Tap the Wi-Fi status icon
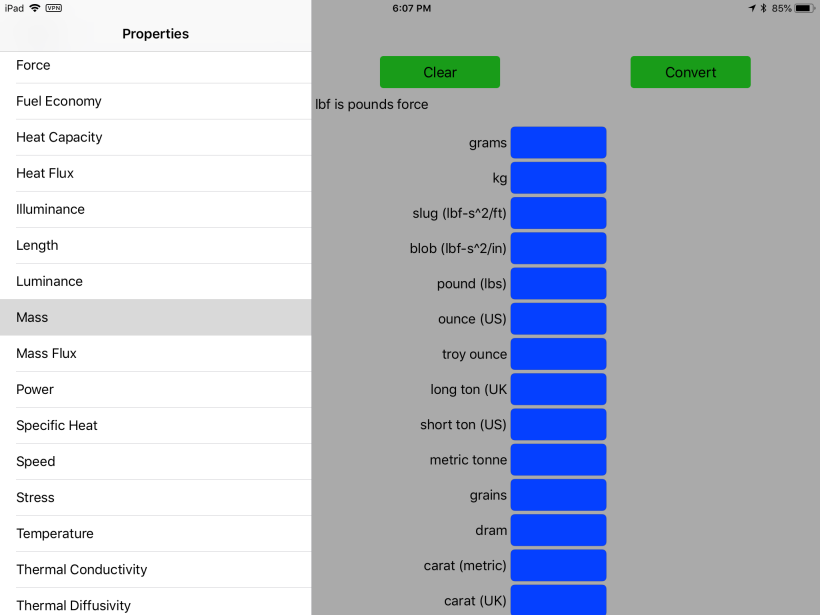The image size is (820, 615). tap(35, 8)
